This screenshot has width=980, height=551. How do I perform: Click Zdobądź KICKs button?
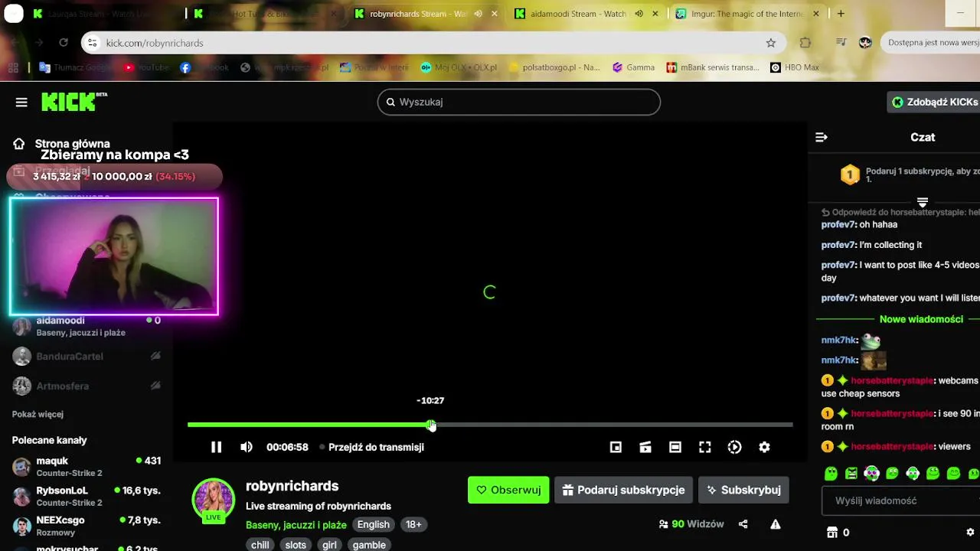point(934,102)
